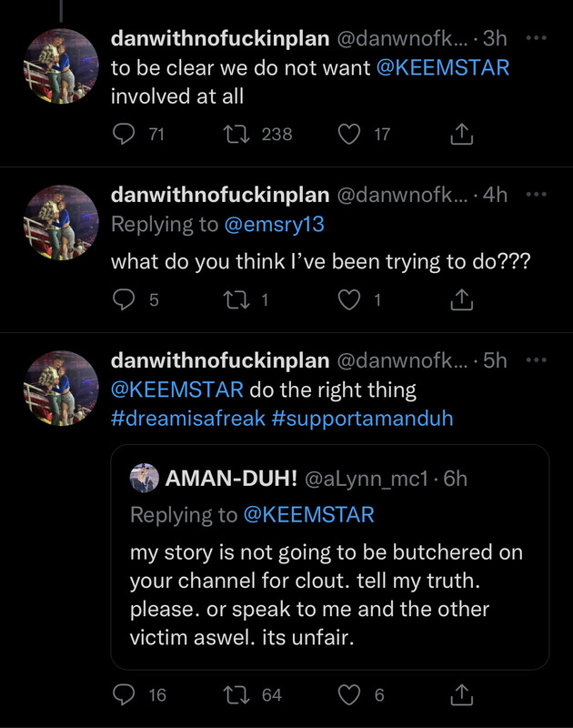Reply to the 'what do you think' tweet
This screenshot has width=573, height=728.
tap(124, 299)
